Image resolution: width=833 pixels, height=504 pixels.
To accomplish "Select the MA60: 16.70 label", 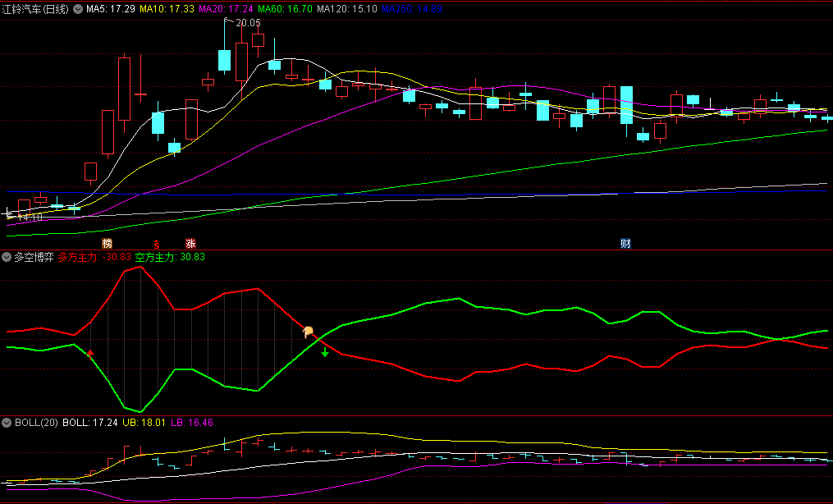I will tap(285, 9).
